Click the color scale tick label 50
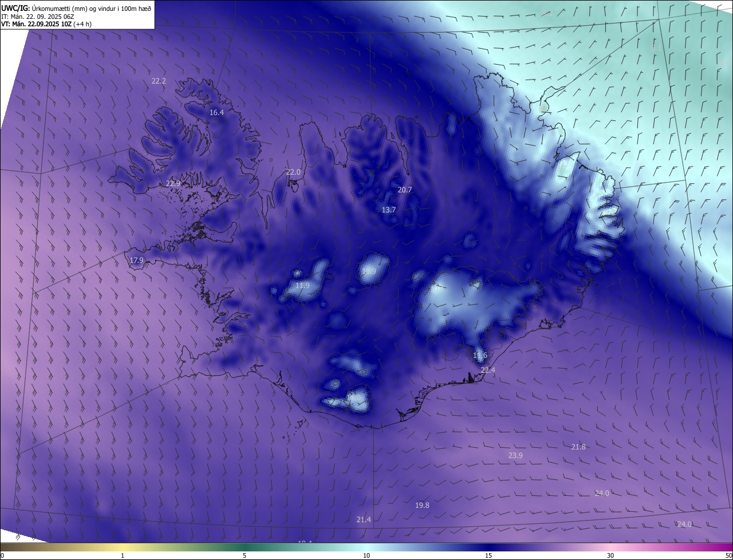This screenshot has width=733, height=560. point(728,555)
